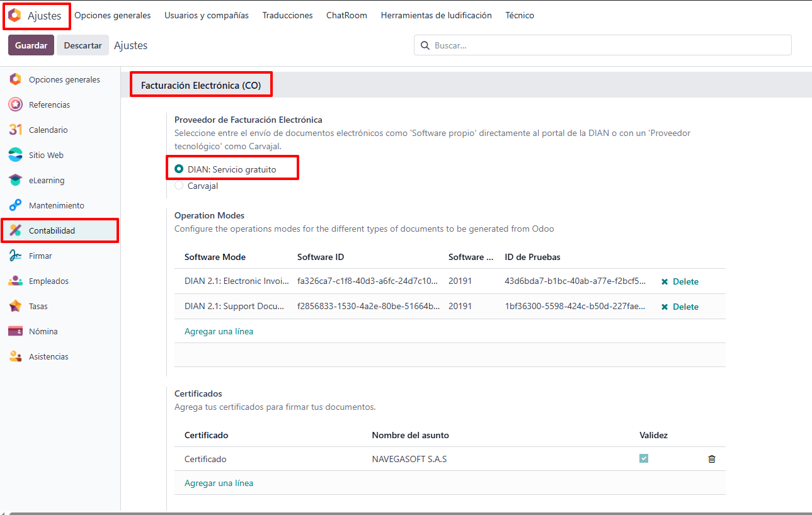Viewport: 812px width, 515px height.
Task: Click the ID de Pruebas column header
Action: [532, 257]
